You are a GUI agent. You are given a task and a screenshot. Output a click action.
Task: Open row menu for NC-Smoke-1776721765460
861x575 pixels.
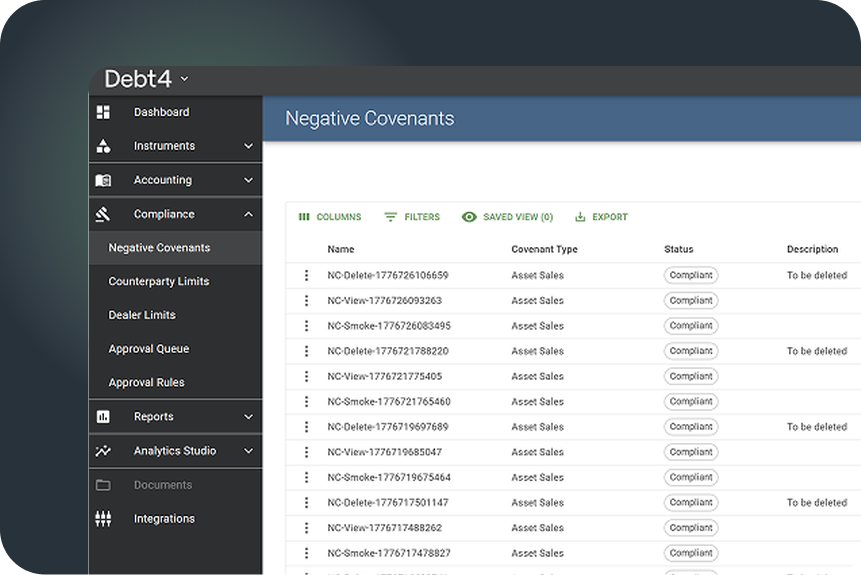306,401
